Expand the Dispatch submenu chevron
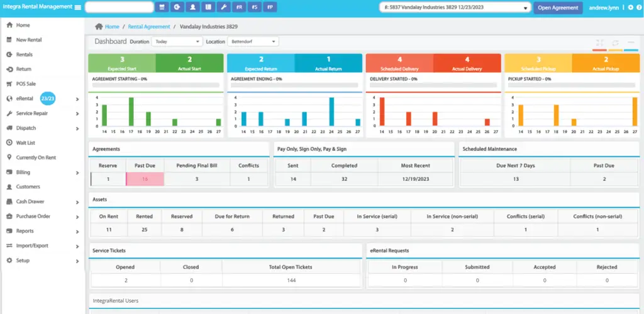Screen dimensions: 644x314 pyautogui.click(x=77, y=129)
